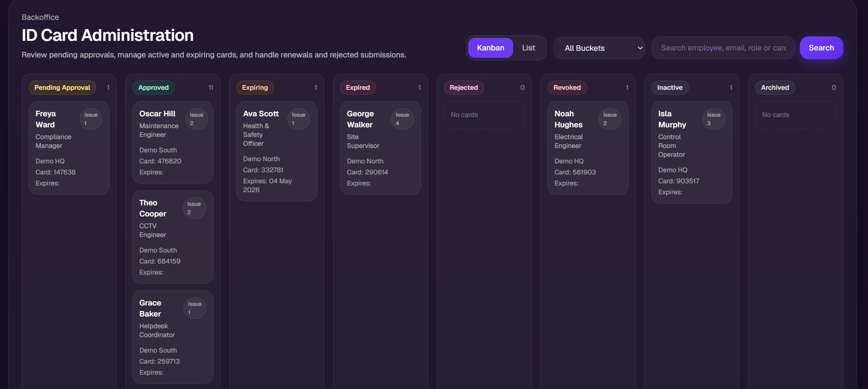Click Isla Murphy's Issue 3 badge
Screen dimensions: 868x389
tap(713, 119)
